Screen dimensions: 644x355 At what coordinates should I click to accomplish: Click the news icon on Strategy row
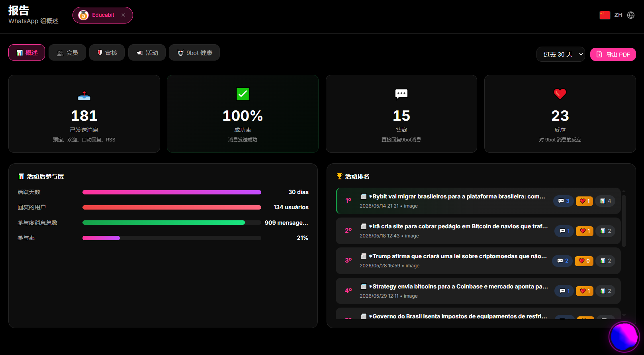[x=363, y=286]
